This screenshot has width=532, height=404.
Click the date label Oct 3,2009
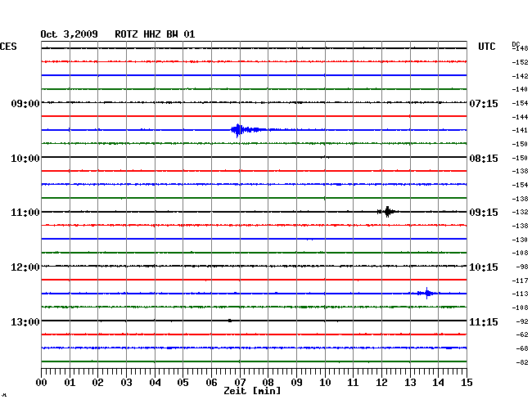(x=69, y=34)
